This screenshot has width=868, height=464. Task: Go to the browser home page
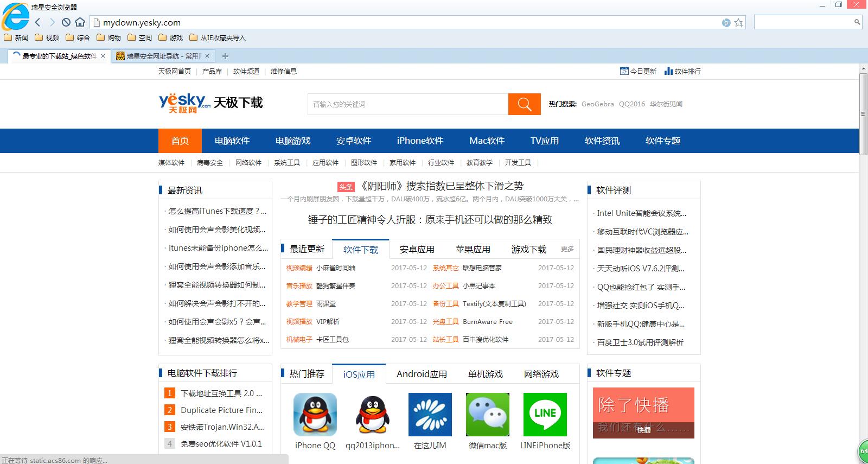pos(80,22)
